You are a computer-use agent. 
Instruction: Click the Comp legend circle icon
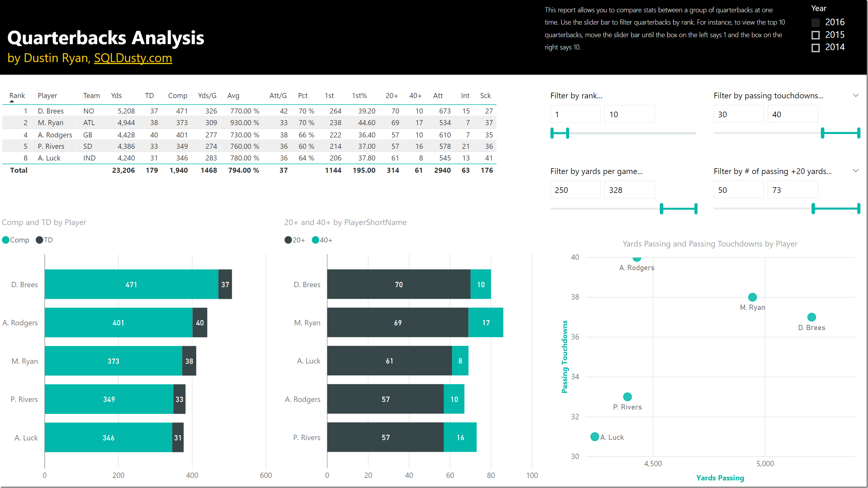(5, 240)
